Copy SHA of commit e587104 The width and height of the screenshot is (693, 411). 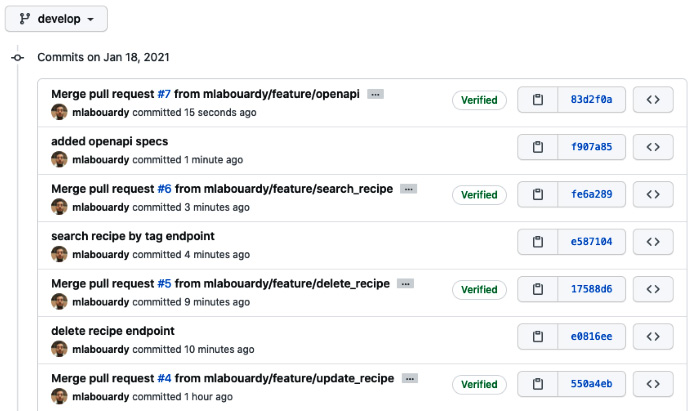coord(537,242)
